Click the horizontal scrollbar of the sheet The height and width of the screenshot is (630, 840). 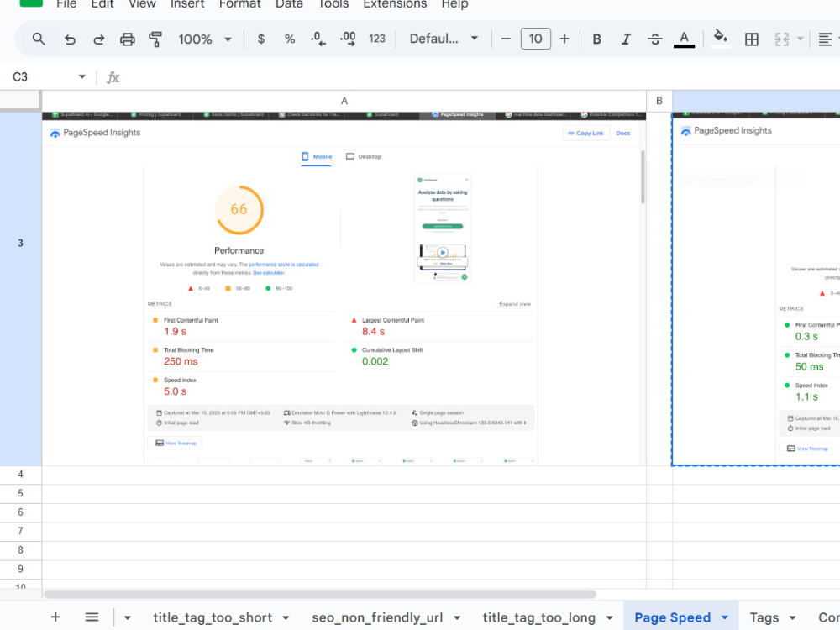(320, 594)
